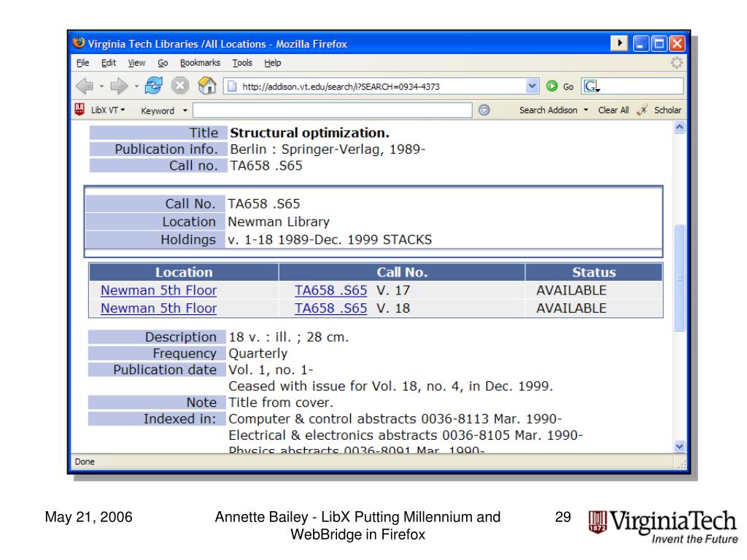The image size is (747, 560).
Task: Open the LibX VT dropdown menu
Action: coord(108,110)
